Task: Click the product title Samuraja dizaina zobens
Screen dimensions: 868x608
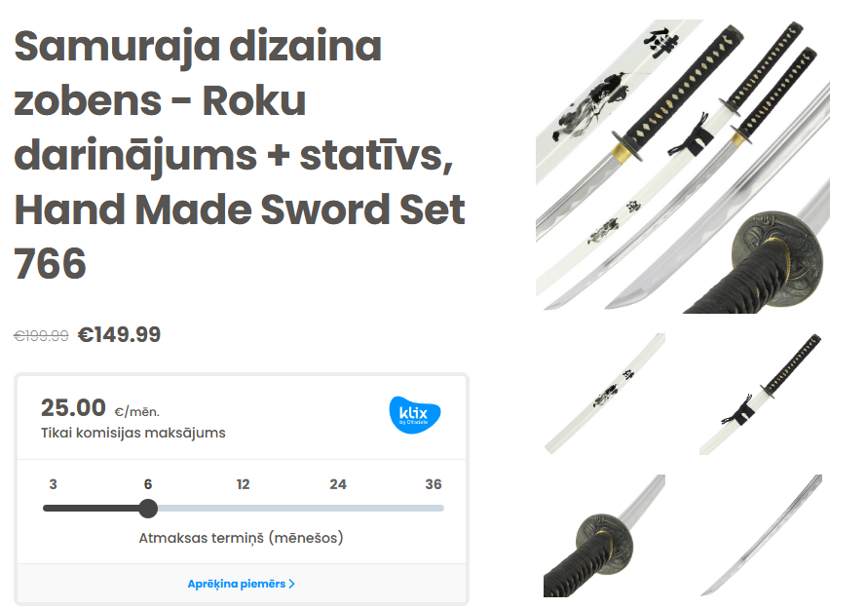Action: 240,155
